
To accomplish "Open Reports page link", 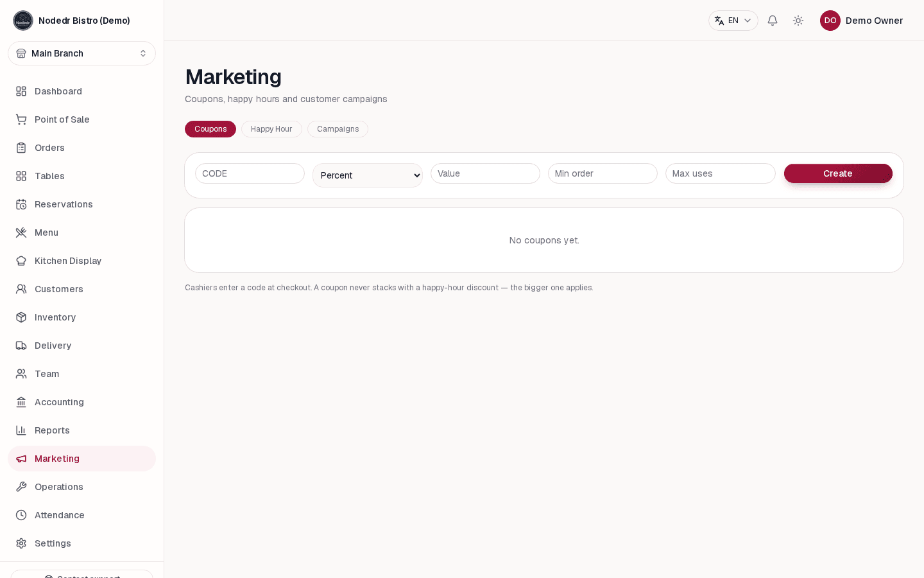I will [x=81, y=430].
